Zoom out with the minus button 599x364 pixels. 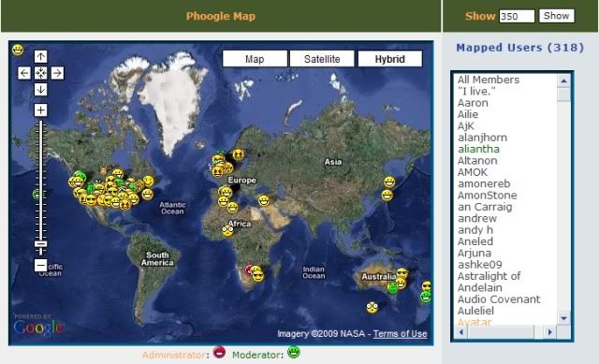click(41, 265)
